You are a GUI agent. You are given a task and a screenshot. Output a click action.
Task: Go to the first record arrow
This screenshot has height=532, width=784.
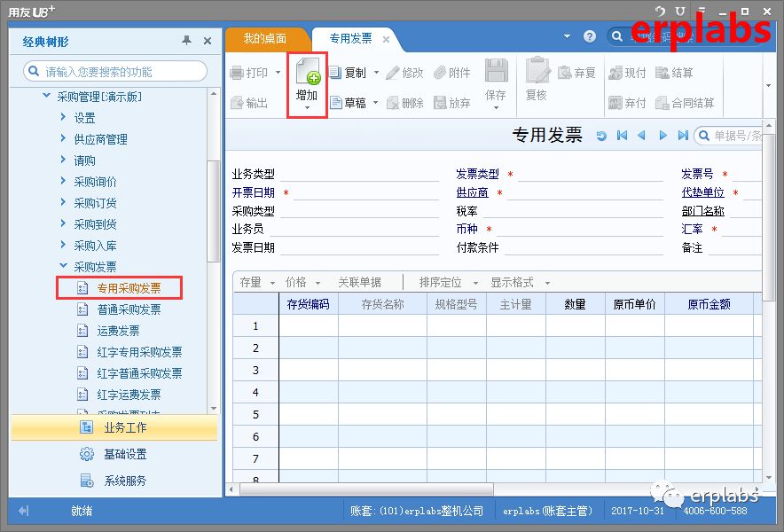coord(622,136)
